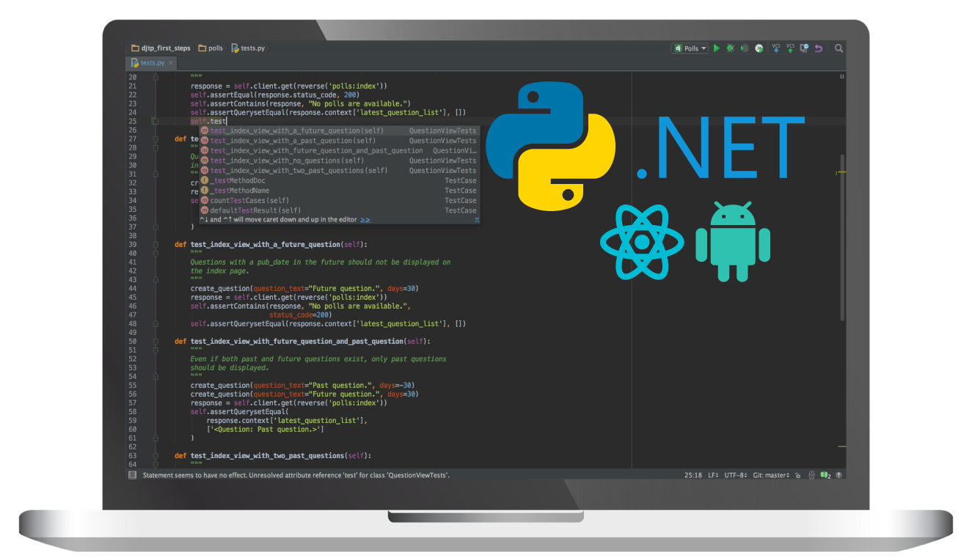Viewport: 972px width, 560px height.
Task: Click the pi symbol in completion popup
Action: 476,219
